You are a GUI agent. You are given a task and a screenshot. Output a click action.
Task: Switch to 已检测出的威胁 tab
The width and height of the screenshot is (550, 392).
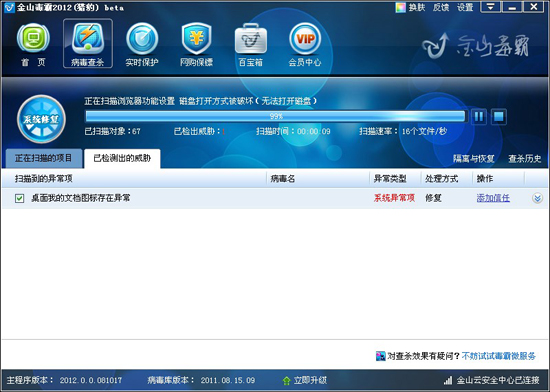(x=122, y=158)
